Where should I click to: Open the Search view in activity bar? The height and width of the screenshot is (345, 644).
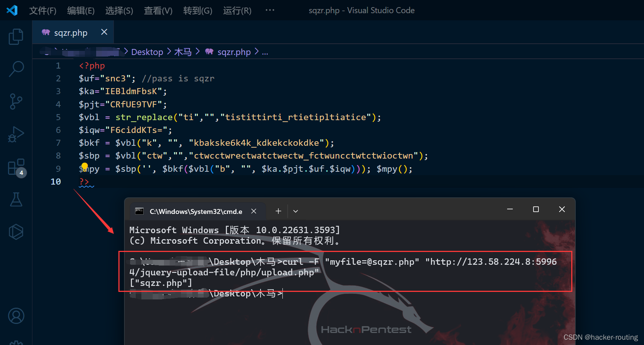(16, 69)
